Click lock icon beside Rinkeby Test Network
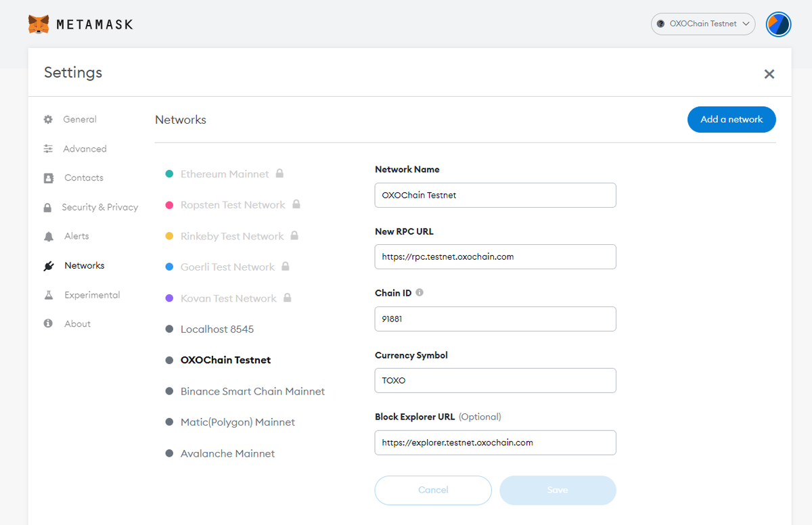Image resolution: width=812 pixels, height=525 pixels. pyautogui.click(x=294, y=235)
